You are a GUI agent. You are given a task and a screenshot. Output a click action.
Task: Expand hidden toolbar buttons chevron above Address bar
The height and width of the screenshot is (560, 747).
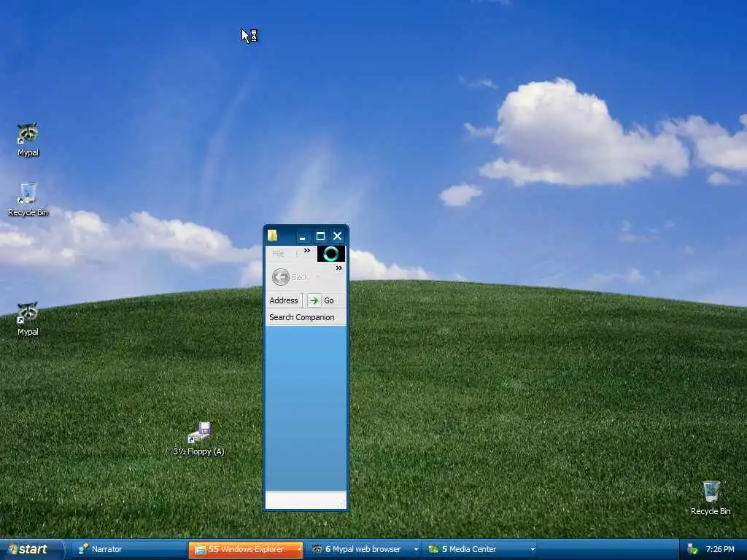tap(338, 268)
